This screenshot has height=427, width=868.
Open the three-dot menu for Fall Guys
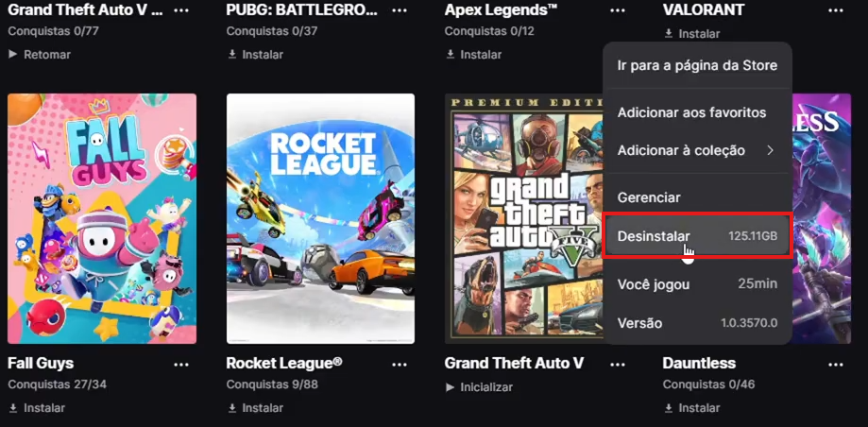179,364
